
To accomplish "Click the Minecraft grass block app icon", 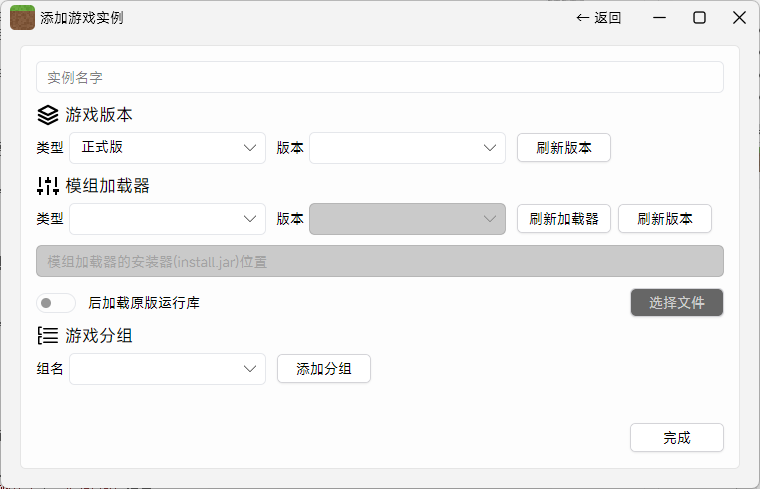I will click(22, 18).
